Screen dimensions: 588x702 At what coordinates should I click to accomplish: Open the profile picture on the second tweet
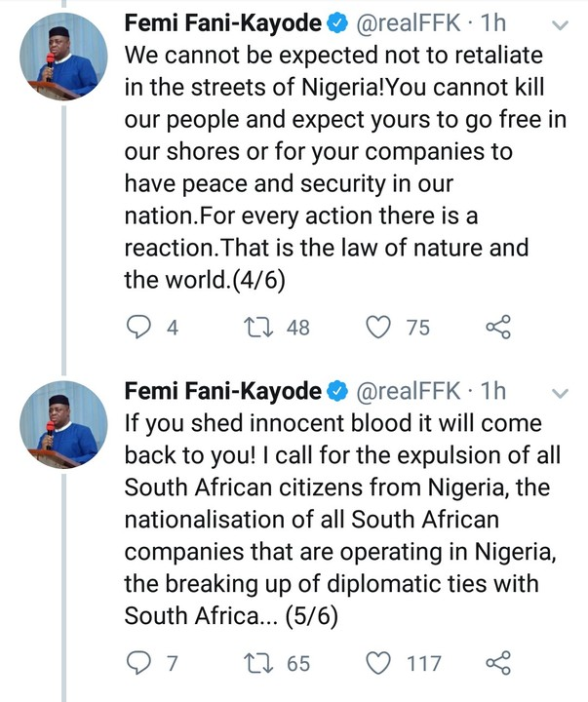[63, 424]
